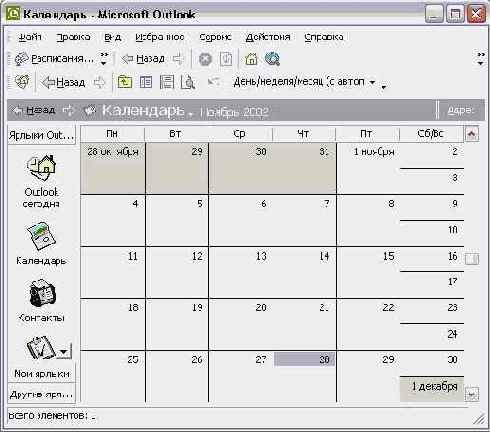The width and height of the screenshot is (490, 432).
Task: Expand web toolbar overflow chevron at right
Action: point(481,59)
